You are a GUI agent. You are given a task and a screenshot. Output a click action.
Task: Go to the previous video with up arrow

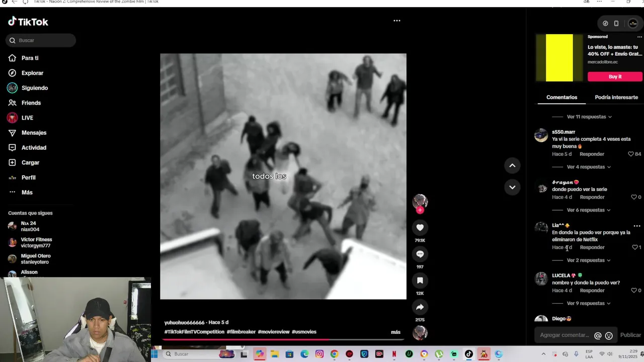click(512, 165)
